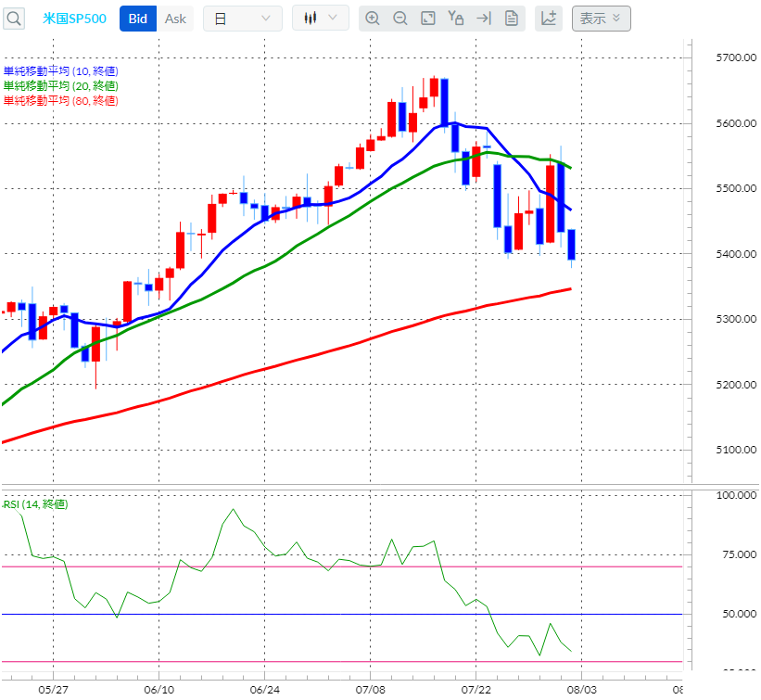Click the 08/03 date axis label
The height and width of the screenshot is (700, 761).
pos(582,690)
